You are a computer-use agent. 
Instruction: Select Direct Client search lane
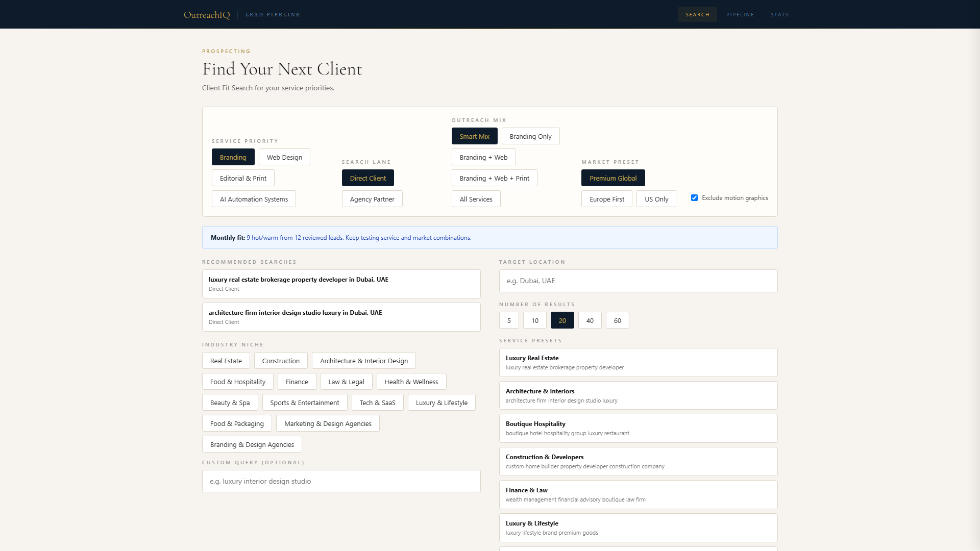(x=367, y=178)
